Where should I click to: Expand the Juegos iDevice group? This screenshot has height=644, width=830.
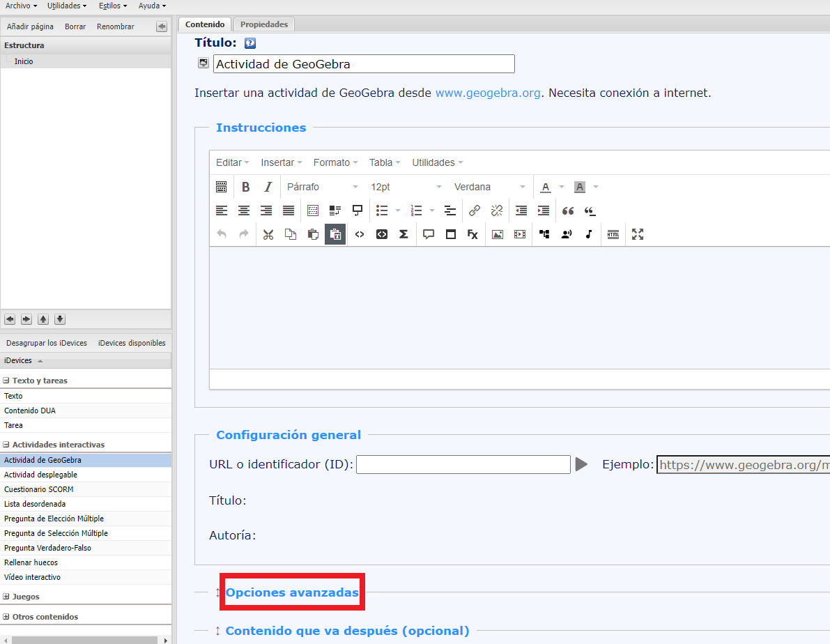pyautogui.click(x=6, y=597)
